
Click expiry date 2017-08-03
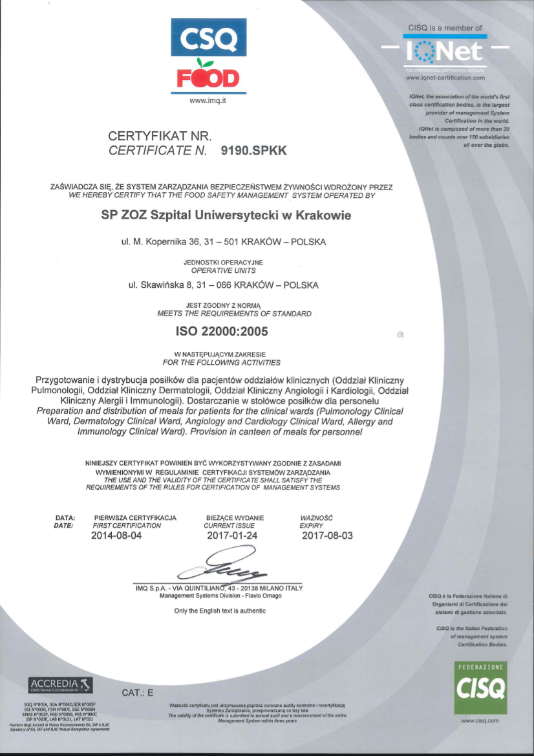pos(327,535)
